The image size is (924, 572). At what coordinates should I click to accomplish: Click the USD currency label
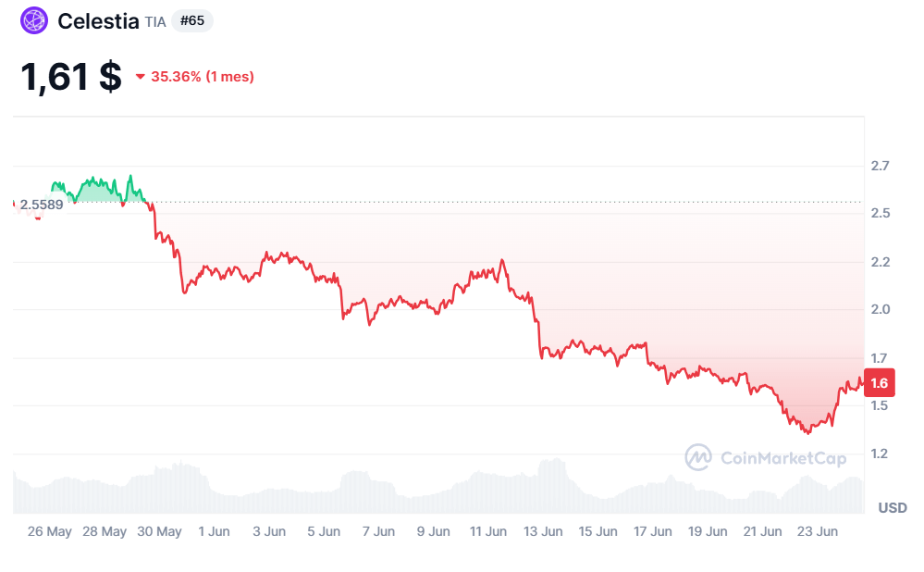(x=893, y=508)
